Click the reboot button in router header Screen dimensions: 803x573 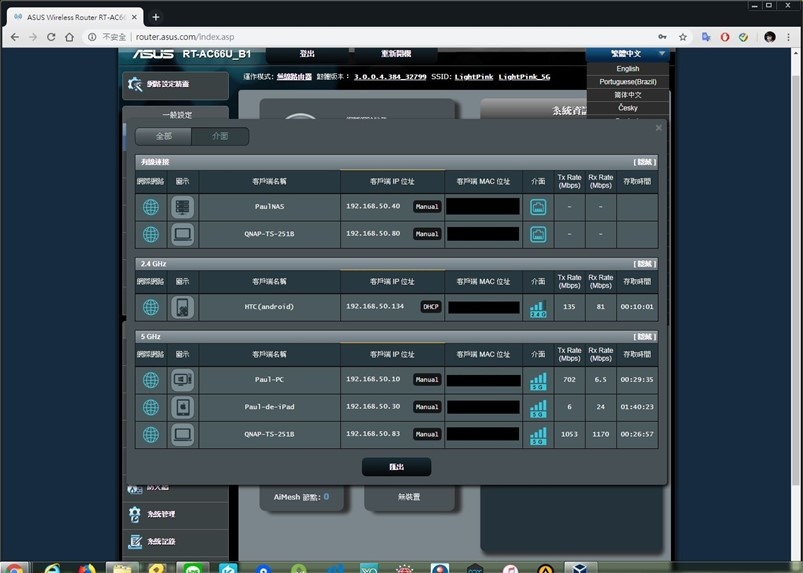pos(396,54)
